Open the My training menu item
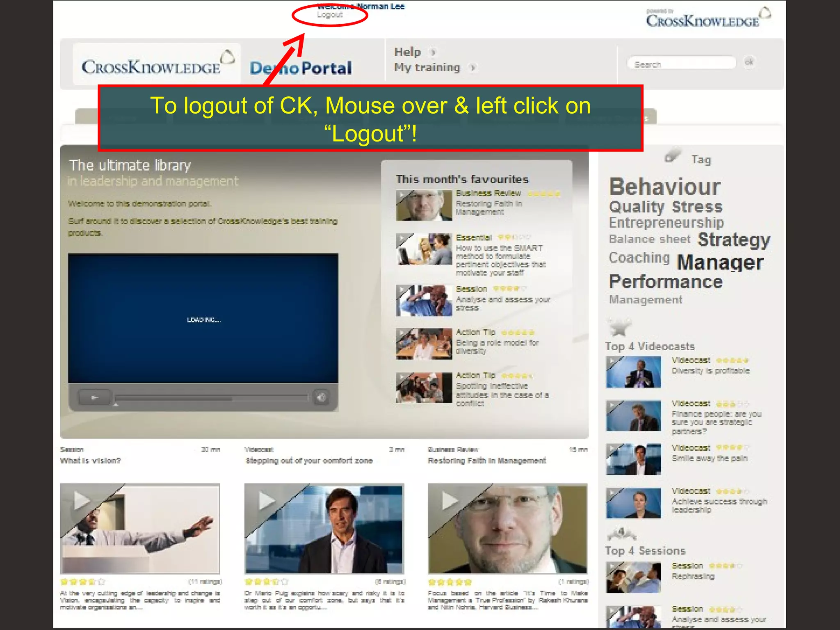840x630 pixels. click(427, 67)
